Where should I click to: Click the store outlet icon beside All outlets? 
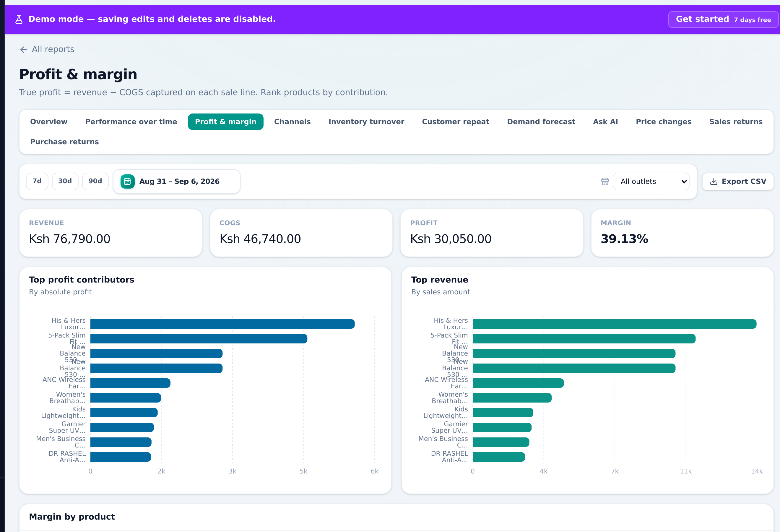click(x=605, y=181)
